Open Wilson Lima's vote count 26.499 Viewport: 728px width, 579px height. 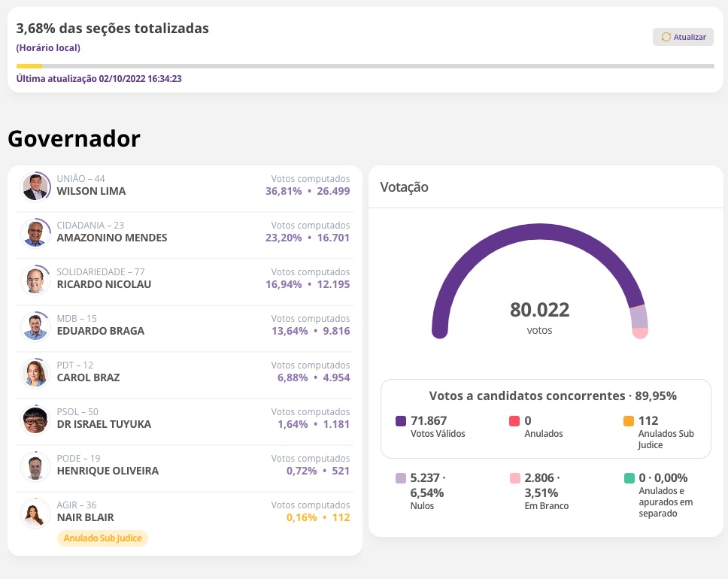[335, 191]
